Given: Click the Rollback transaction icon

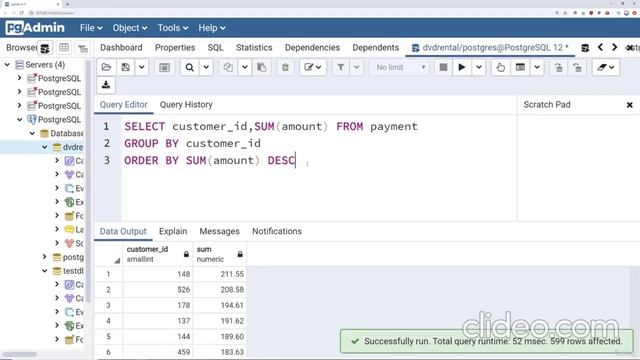Looking at the screenshot, I should (x=577, y=67).
